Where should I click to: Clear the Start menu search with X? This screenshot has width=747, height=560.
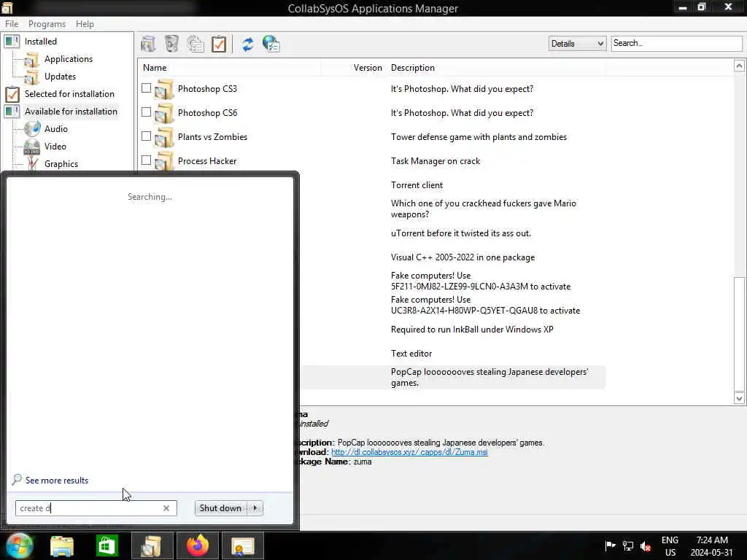pyautogui.click(x=166, y=508)
